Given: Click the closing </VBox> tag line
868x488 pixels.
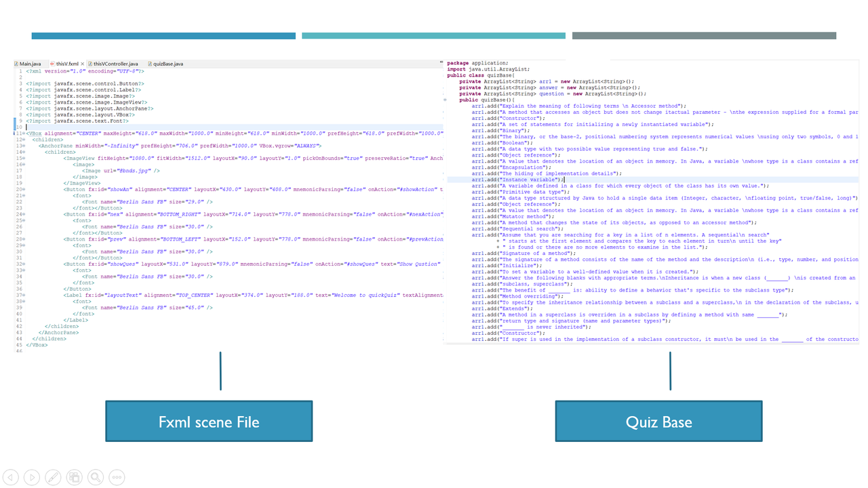Looking at the screenshot, I should point(37,344).
